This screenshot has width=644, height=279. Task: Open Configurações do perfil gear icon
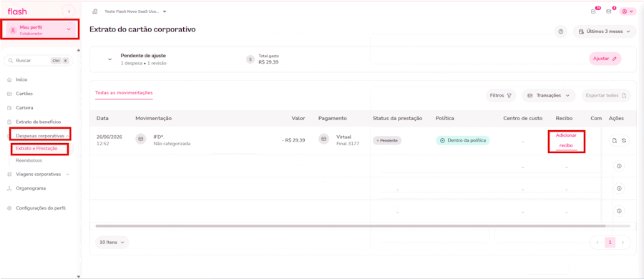click(9, 208)
